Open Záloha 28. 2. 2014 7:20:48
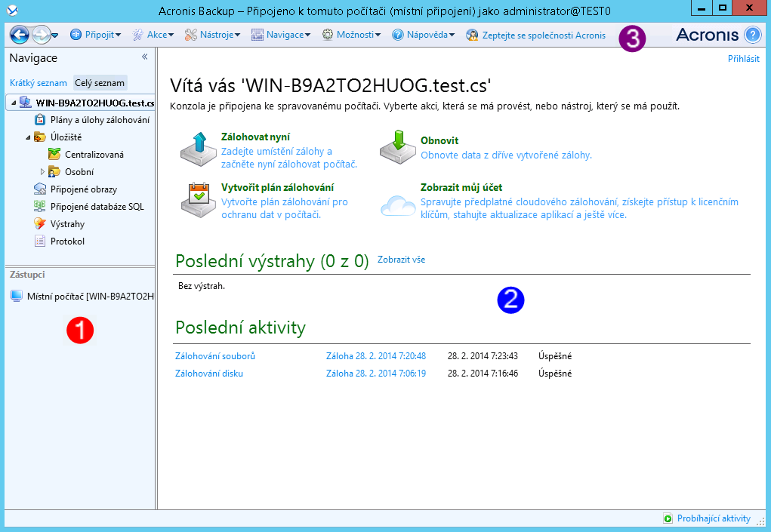The height and width of the screenshot is (532, 771). tap(376, 356)
